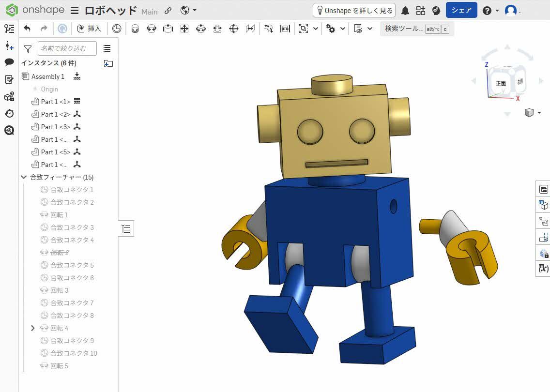Select the Mate connector tool

point(117,29)
